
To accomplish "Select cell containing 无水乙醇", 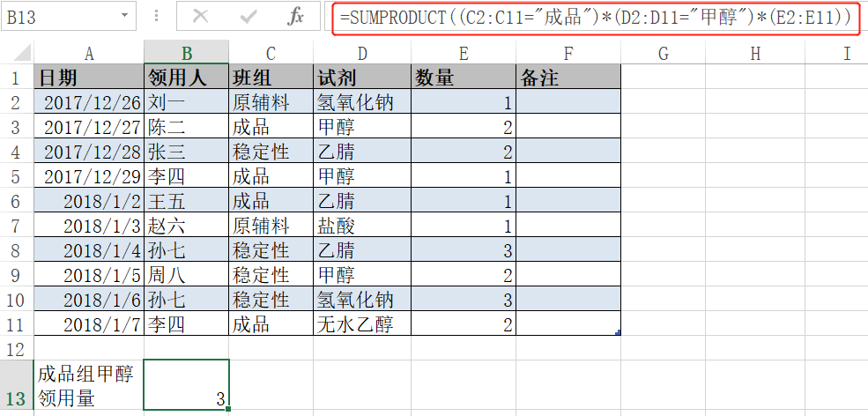I will pos(361,324).
